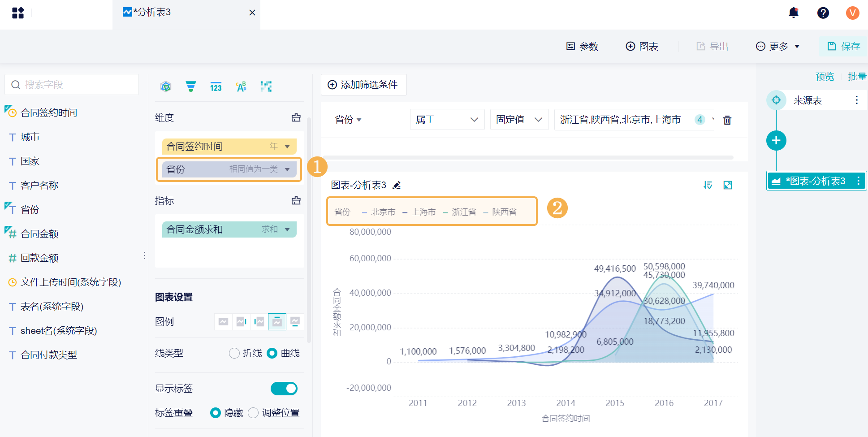Expand the 更多 menu

778,46
